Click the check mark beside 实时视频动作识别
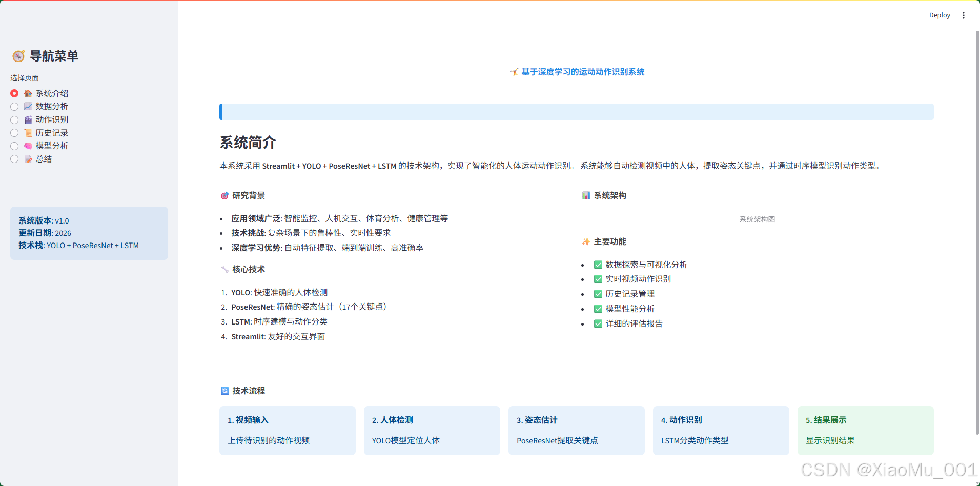Image resolution: width=980 pixels, height=486 pixels. [x=598, y=279]
